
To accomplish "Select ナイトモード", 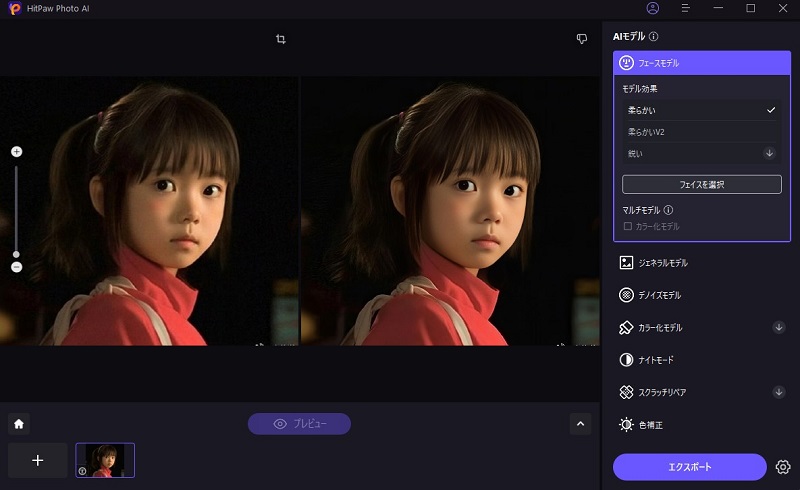I will click(656, 360).
